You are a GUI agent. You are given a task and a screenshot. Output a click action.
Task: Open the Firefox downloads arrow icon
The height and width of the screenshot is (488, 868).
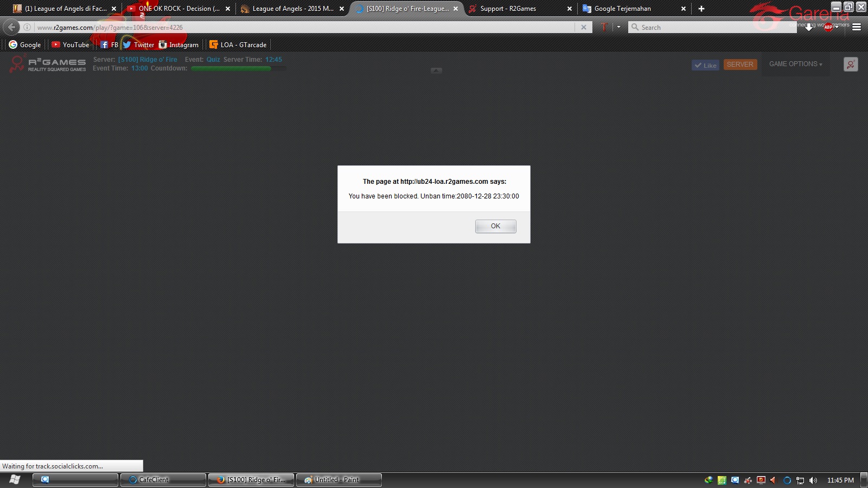[x=809, y=27]
